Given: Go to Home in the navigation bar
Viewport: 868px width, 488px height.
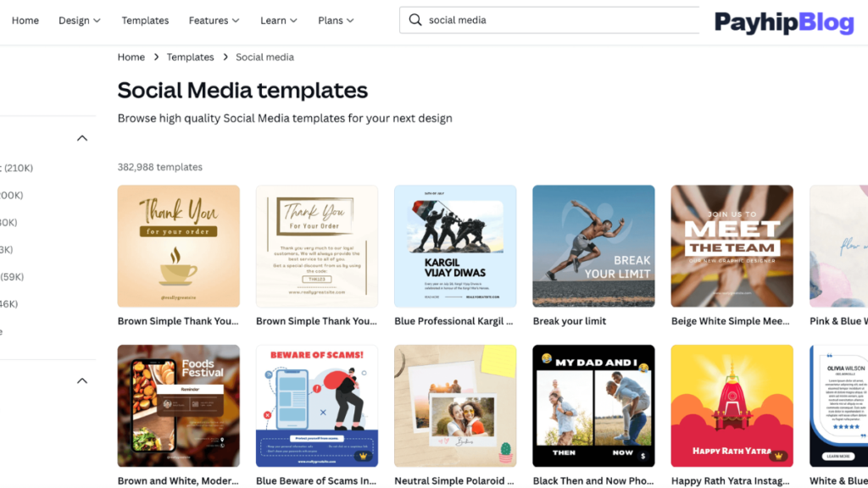Looking at the screenshot, I should click(25, 20).
